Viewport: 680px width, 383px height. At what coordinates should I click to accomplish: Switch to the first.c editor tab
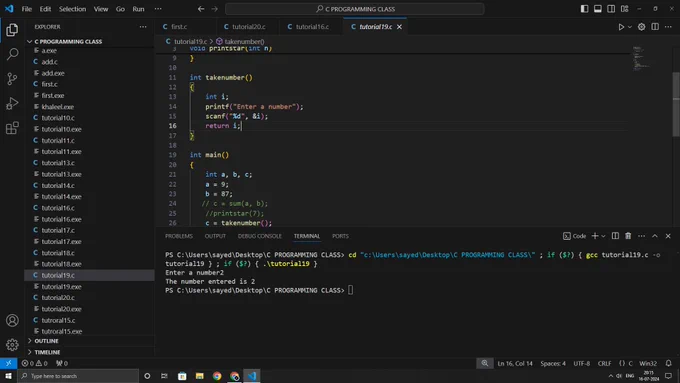179,27
